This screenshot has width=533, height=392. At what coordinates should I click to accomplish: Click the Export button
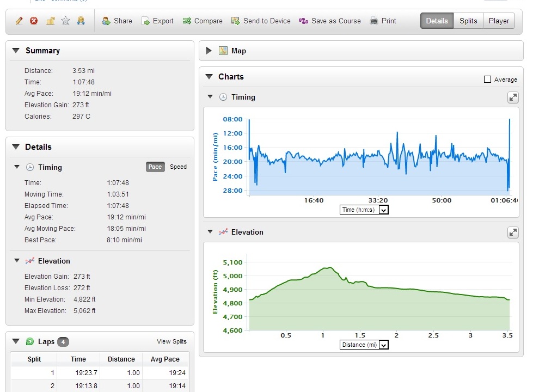(x=157, y=21)
